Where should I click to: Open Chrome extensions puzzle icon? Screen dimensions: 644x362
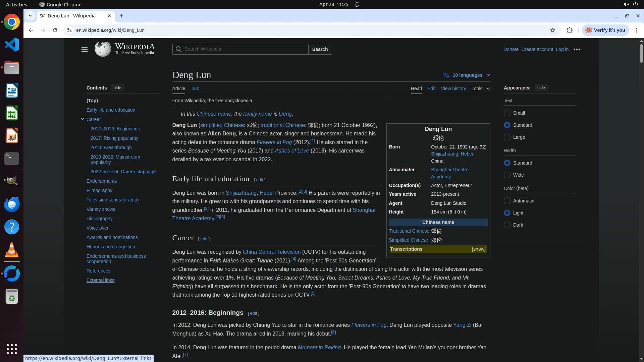[x=570, y=30]
